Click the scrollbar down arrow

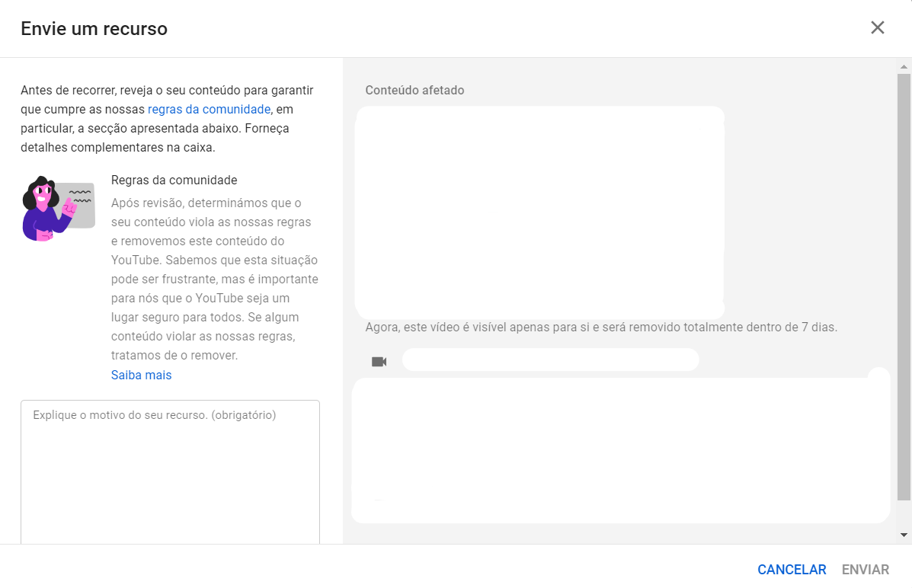[x=904, y=535]
